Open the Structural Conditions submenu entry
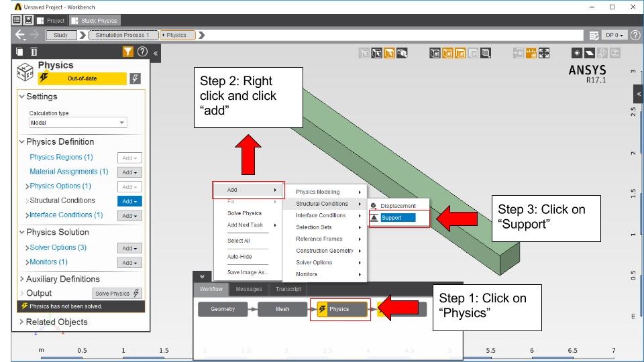The image size is (644, 362). click(325, 204)
